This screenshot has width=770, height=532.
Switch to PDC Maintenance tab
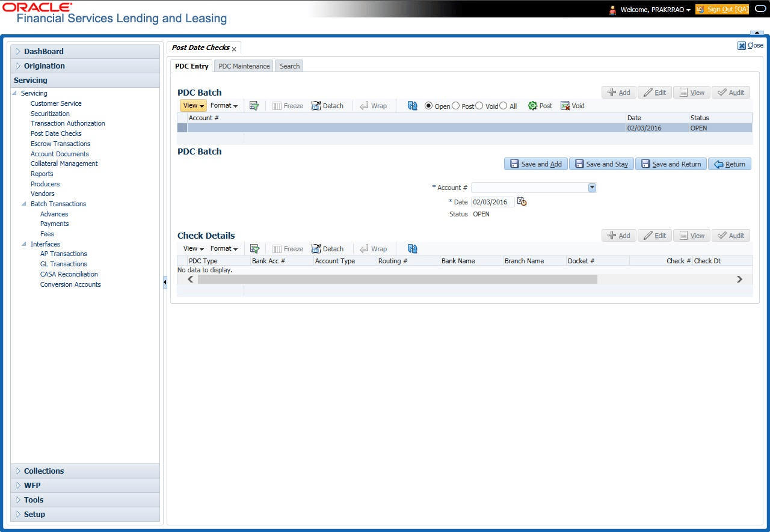pyautogui.click(x=244, y=66)
